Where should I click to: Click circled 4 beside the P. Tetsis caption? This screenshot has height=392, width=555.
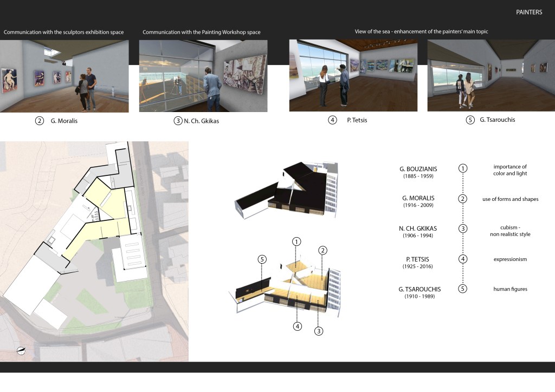333,120
